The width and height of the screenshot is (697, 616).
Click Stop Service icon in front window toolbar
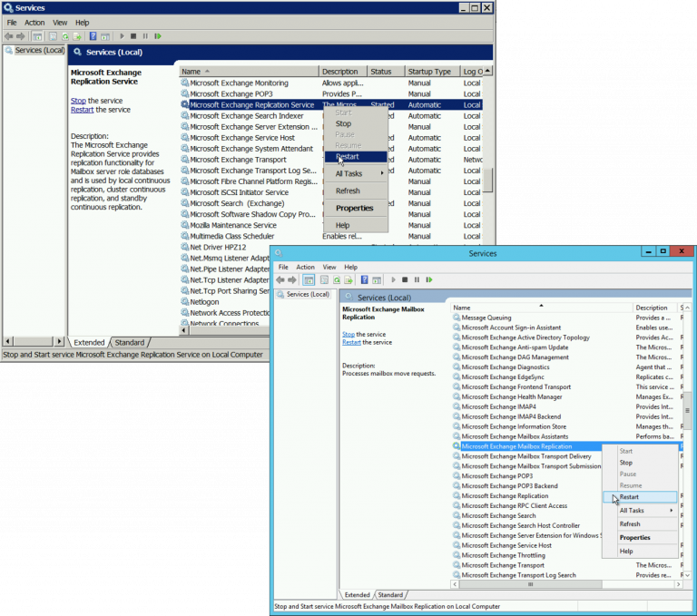coord(405,280)
